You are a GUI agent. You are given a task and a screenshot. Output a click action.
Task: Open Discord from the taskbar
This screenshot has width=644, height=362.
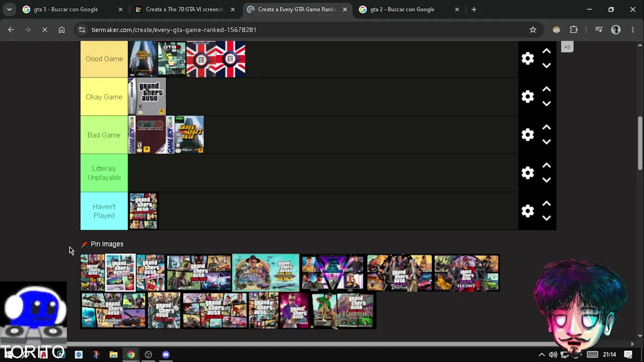point(166,354)
